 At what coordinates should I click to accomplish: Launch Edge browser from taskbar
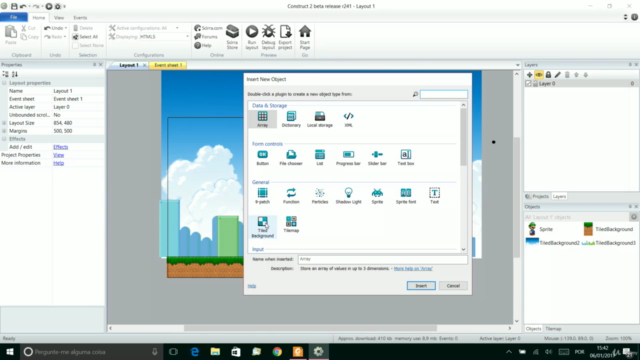coord(195,351)
